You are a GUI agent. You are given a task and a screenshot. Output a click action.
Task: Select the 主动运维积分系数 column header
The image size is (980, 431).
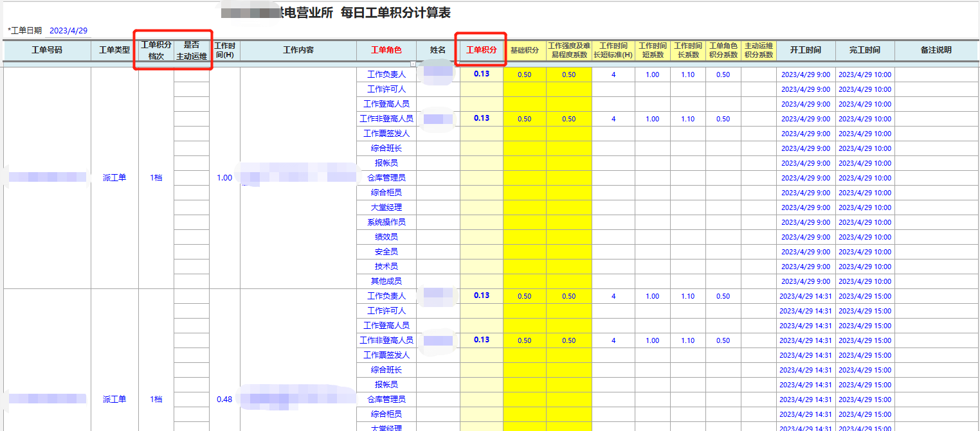pyautogui.click(x=759, y=50)
